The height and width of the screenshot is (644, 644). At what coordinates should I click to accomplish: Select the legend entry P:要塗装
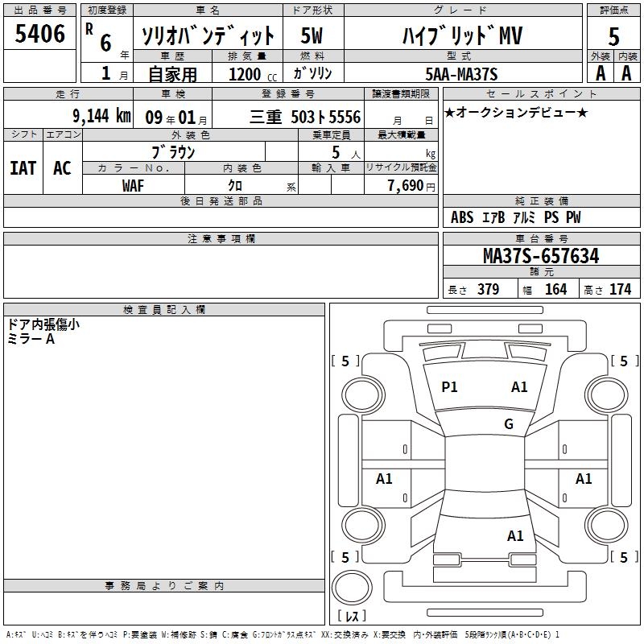click(x=140, y=635)
